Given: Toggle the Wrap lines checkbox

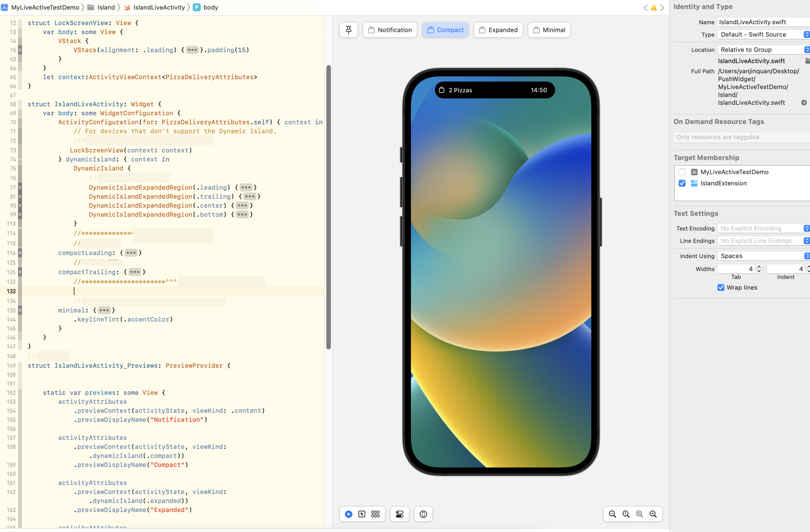Looking at the screenshot, I should click(x=721, y=287).
